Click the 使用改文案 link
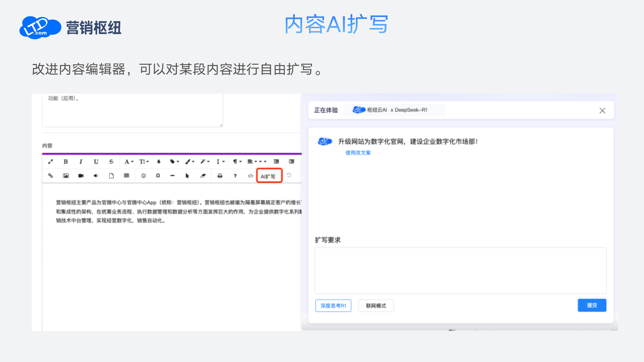This screenshot has height=362, width=644. click(x=358, y=153)
